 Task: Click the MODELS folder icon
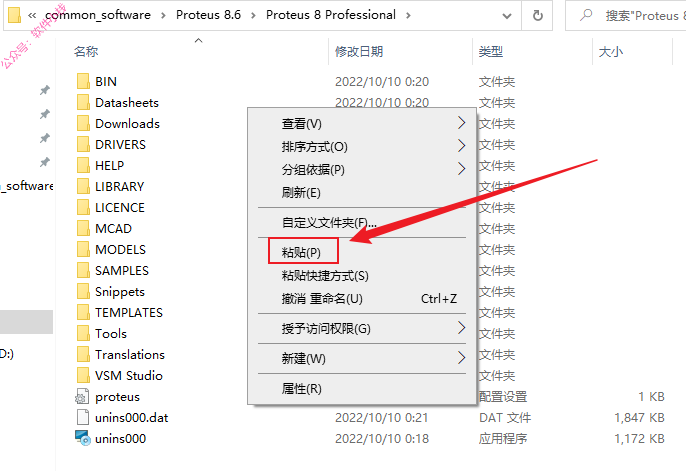pos(83,249)
